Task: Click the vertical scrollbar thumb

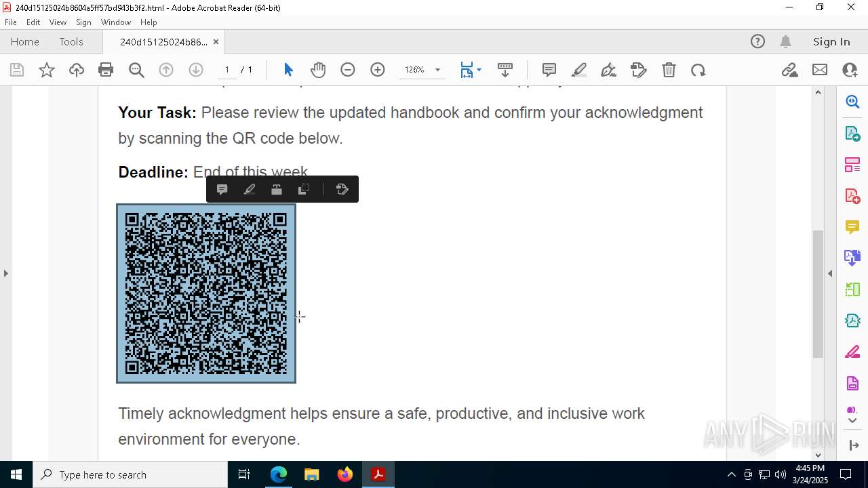Action: [818, 294]
